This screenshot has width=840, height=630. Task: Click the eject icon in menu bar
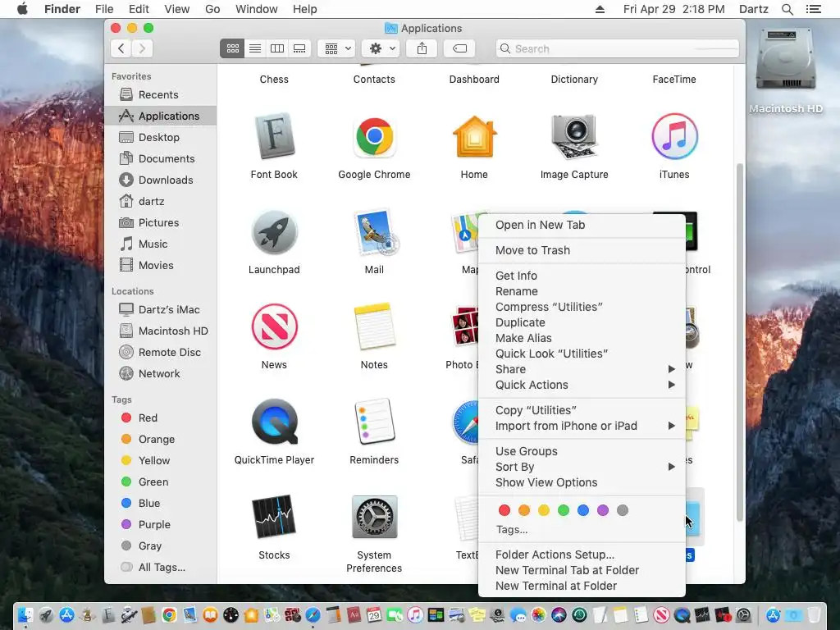click(x=600, y=9)
